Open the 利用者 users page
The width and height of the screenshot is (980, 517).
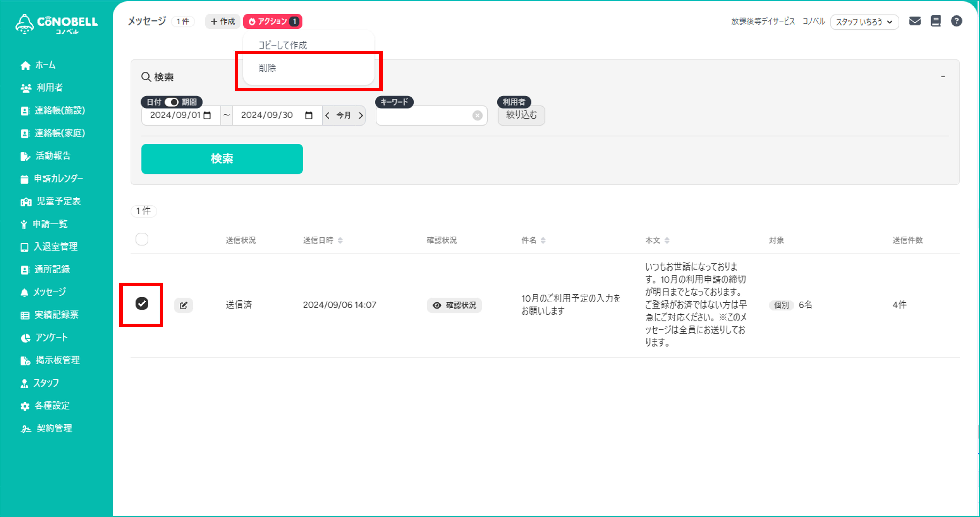pos(42,88)
